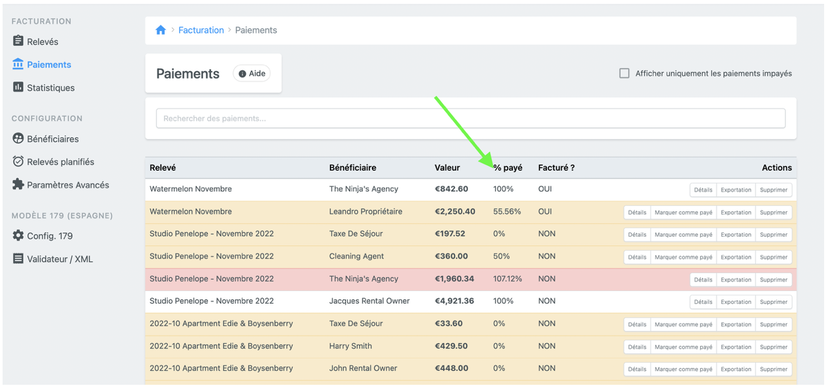Click the info icon in Aide button
The width and height of the screenshot is (828, 388).
[x=242, y=74]
